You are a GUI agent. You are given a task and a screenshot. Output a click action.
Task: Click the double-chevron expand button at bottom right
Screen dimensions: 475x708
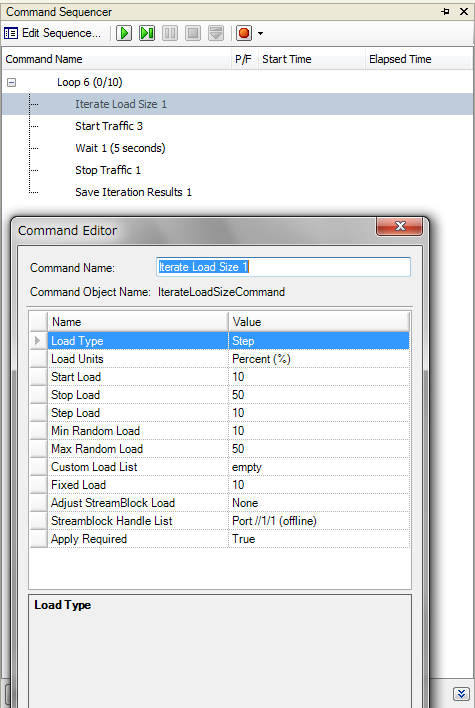point(461,694)
